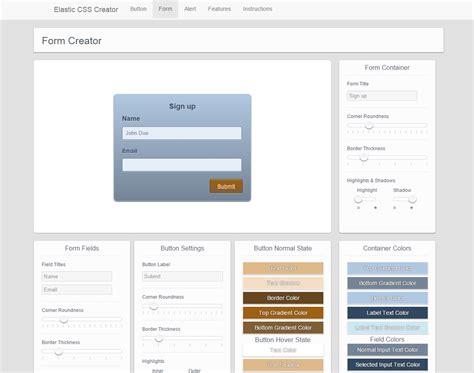Click the Button Settings panel heading
The height and width of the screenshot is (373, 474).
[182, 248]
